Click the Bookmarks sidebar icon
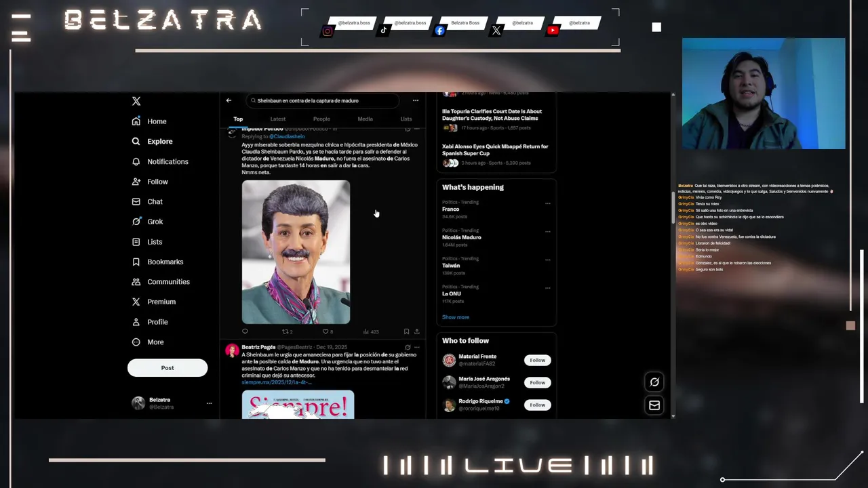 (136, 262)
